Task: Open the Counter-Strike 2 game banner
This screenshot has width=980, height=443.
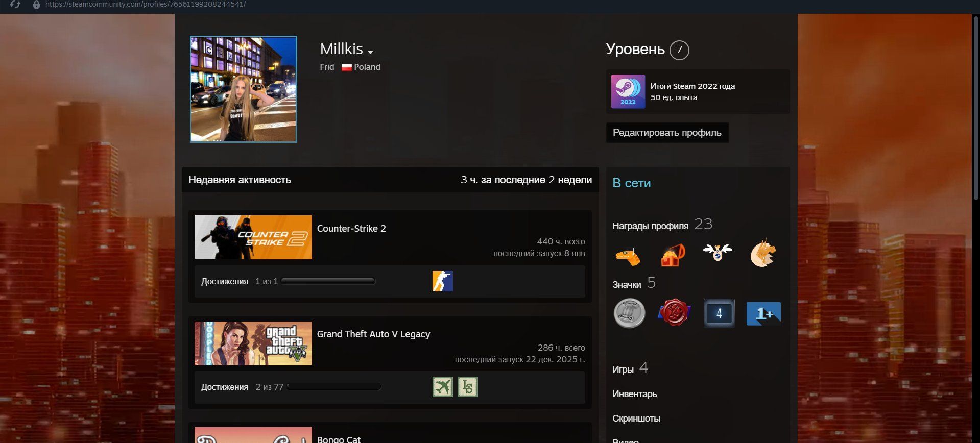Action: click(253, 237)
